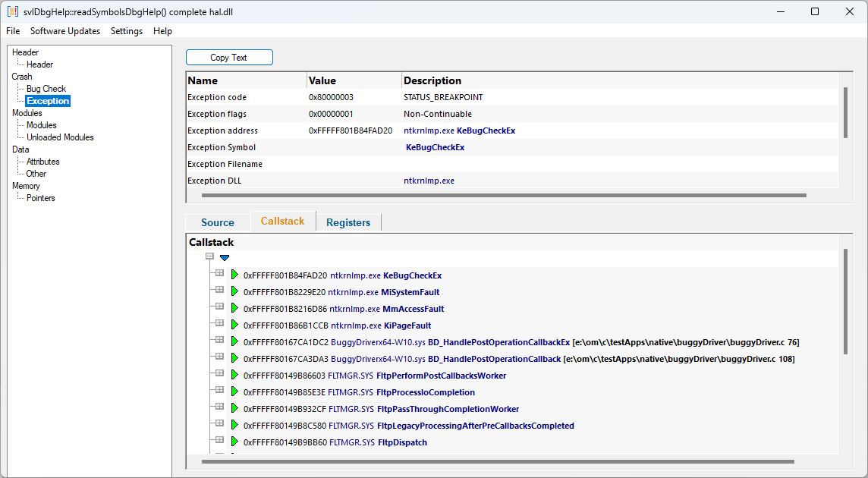The image size is (868, 478).
Task: Click green arrow for FltpProcessIoCompletion frame
Action: 234,391
